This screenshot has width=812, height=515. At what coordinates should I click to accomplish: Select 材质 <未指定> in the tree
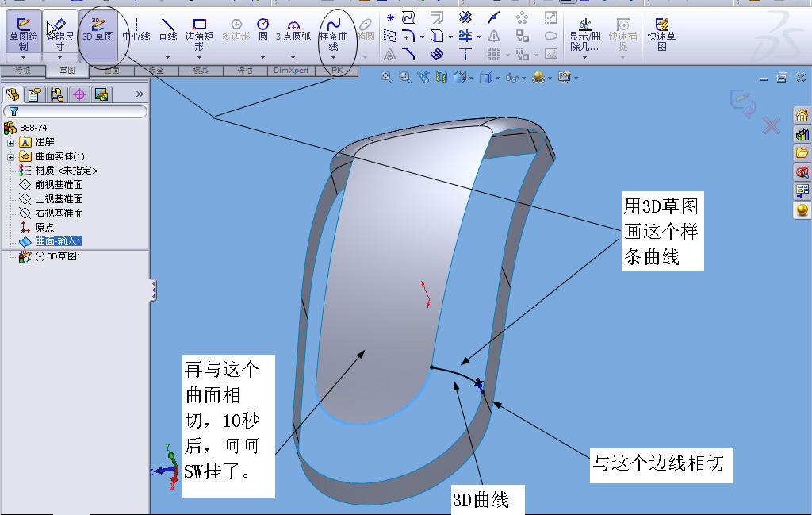coord(67,171)
